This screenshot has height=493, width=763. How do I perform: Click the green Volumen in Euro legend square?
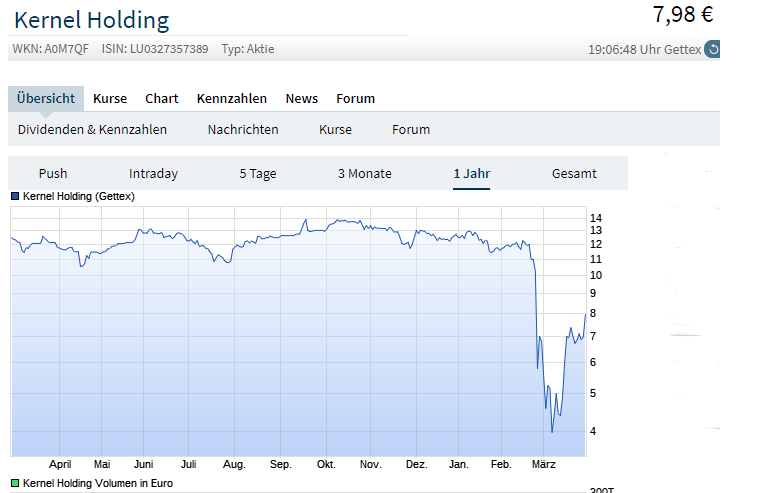(x=15, y=484)
